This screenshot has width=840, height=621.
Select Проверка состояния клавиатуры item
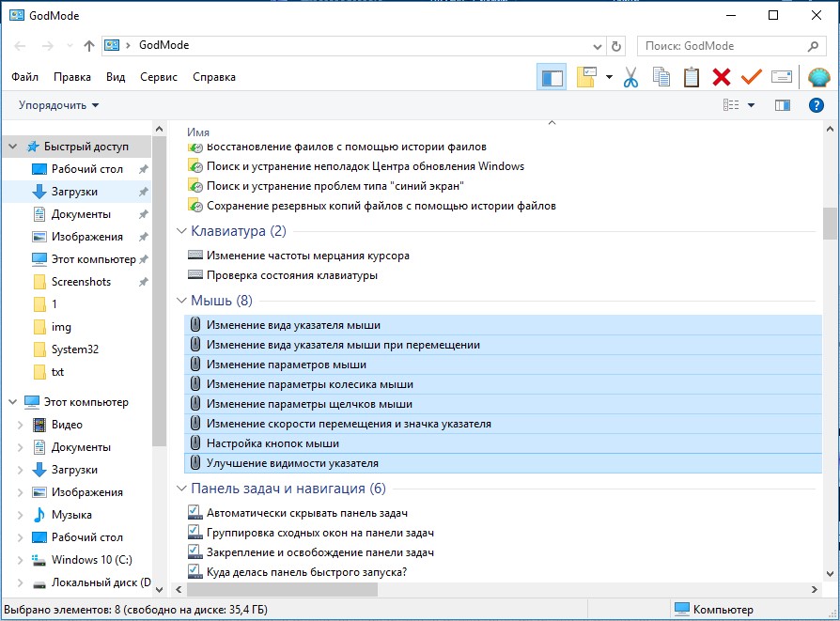pos(292,275)
